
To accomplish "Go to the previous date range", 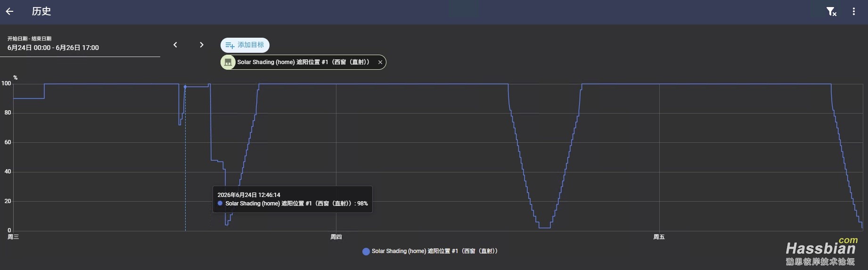I will pyautogui.click(x=175, y=45).
